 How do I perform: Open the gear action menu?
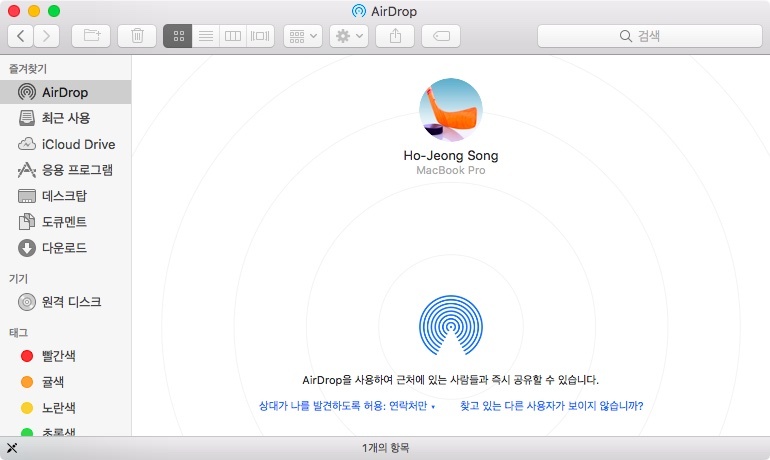click(349, 36)
